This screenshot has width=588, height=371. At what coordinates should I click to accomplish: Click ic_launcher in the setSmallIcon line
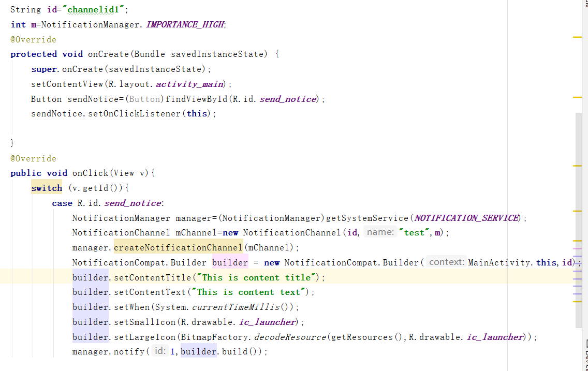click(268, 322)
